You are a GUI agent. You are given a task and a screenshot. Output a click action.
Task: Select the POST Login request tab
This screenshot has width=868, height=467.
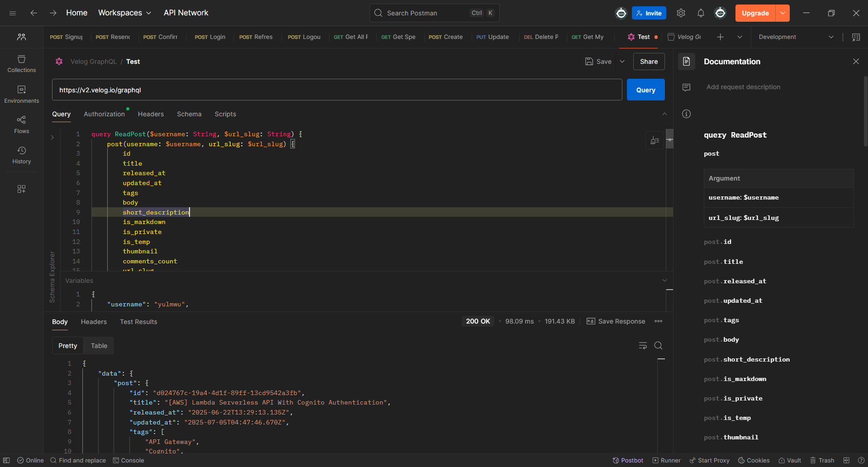pyautogui.click(x=210, y=37)
